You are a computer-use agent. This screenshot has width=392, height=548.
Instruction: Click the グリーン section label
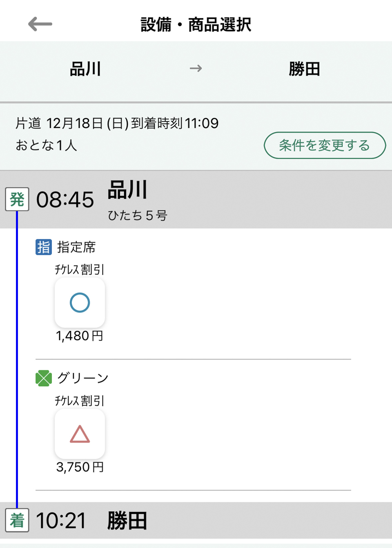point(83,378)
